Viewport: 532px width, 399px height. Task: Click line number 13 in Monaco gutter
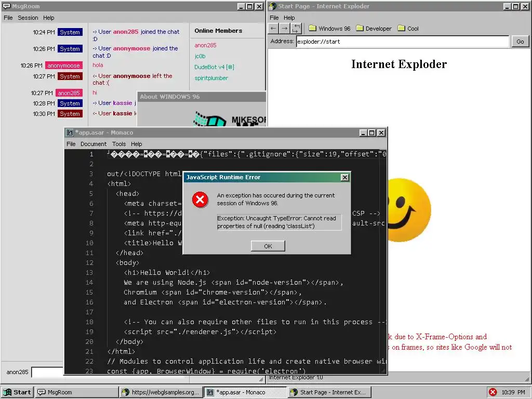[x=89, y=272]
